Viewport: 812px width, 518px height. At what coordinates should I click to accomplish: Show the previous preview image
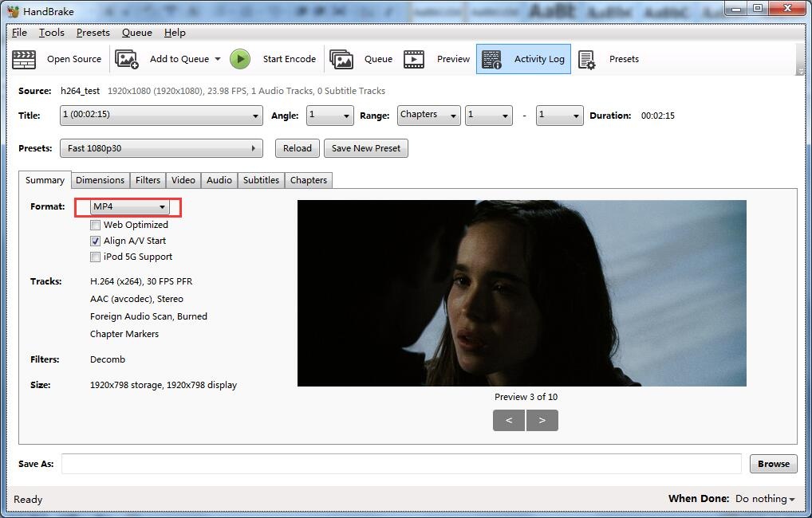tap(509, 420)
